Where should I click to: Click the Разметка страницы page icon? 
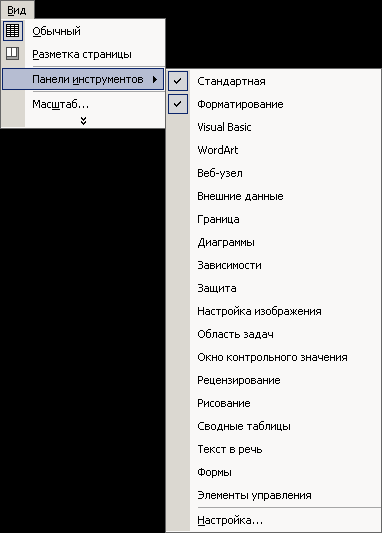[13, 54]
